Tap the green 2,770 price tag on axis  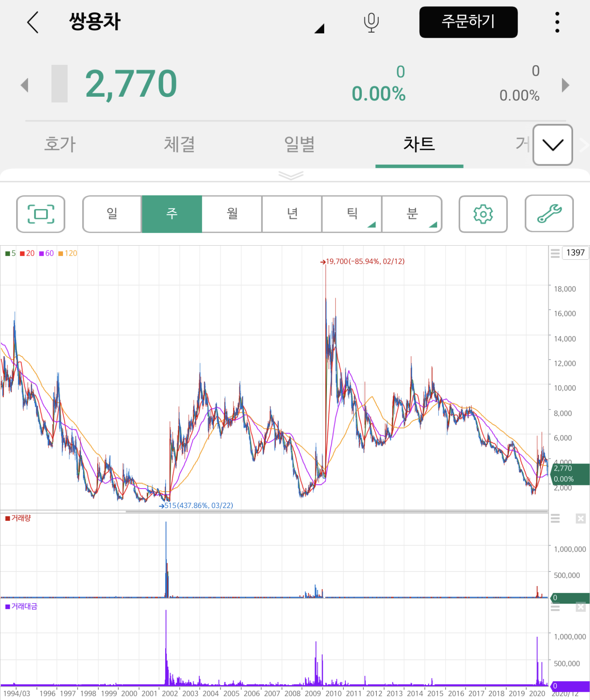pos(570,474)
